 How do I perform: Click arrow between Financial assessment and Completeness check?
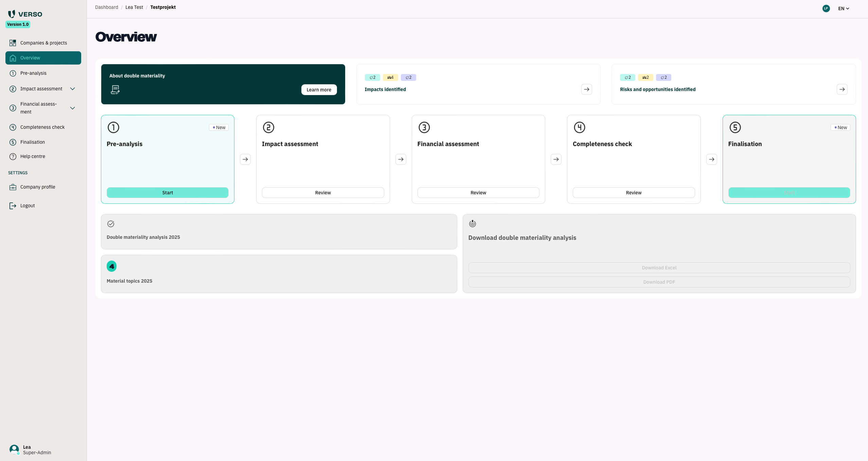pos(556,159)
